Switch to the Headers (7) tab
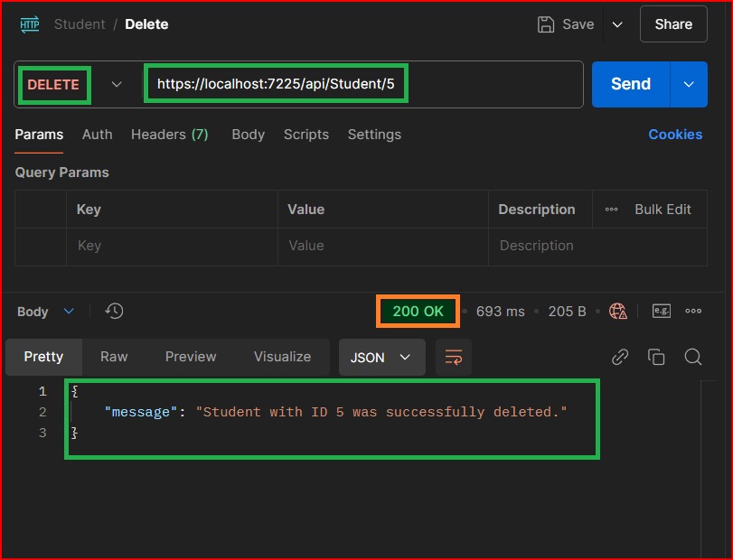 [x=169, y=134]
